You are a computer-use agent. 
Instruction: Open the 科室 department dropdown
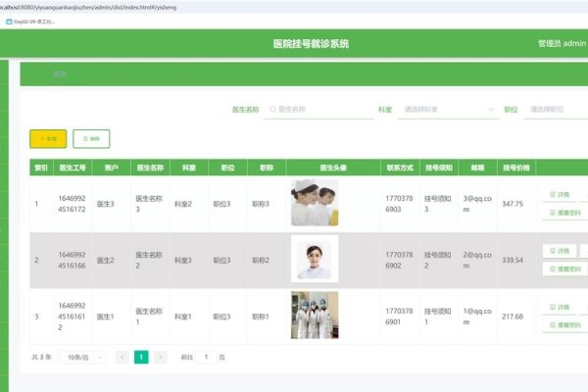(449, 109)
